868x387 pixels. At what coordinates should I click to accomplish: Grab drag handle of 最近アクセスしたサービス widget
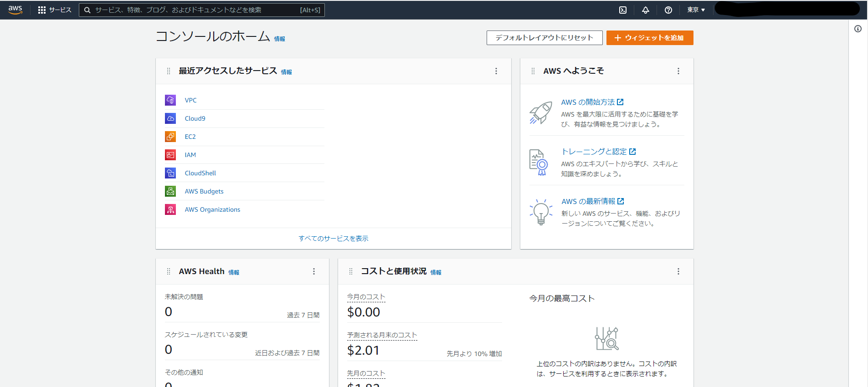coord(169,71)
